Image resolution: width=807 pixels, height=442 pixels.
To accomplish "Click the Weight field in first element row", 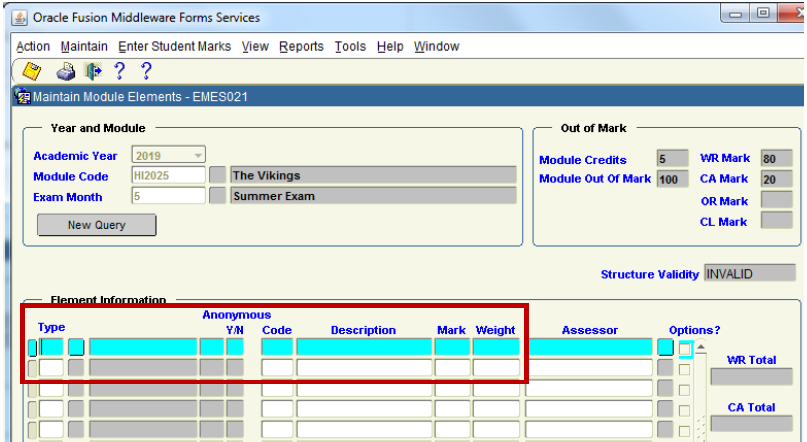I will click(x=496, y=347).
